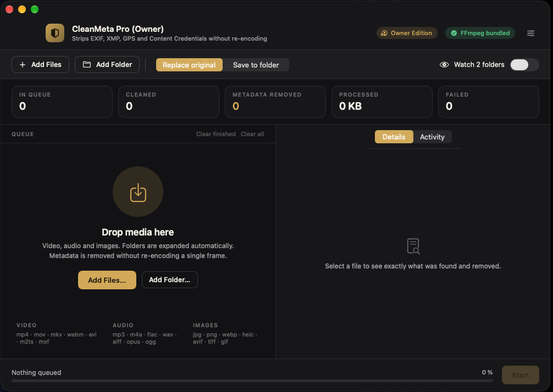Click the document search icon in Details
This screenshot has height=392, width=553.
tap(413, 246)
